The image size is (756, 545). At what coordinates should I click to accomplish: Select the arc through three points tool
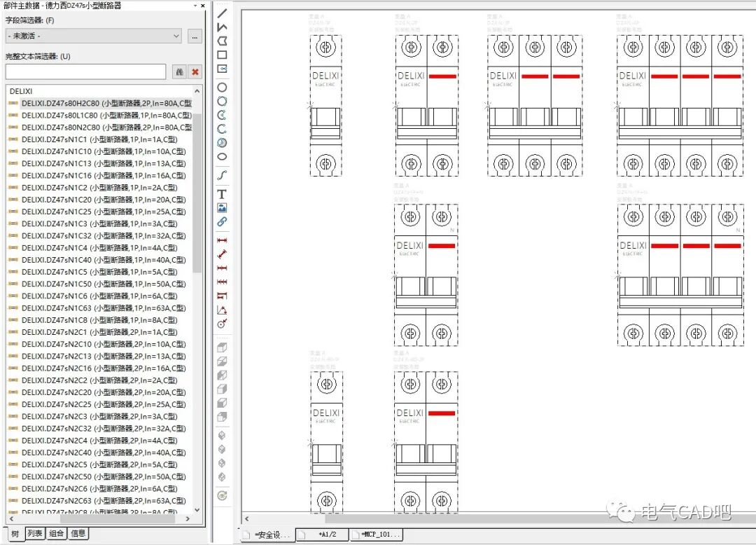point(222,129)
